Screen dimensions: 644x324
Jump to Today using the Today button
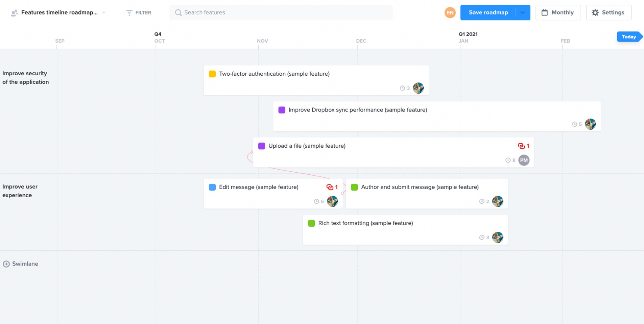click(629, 36)
